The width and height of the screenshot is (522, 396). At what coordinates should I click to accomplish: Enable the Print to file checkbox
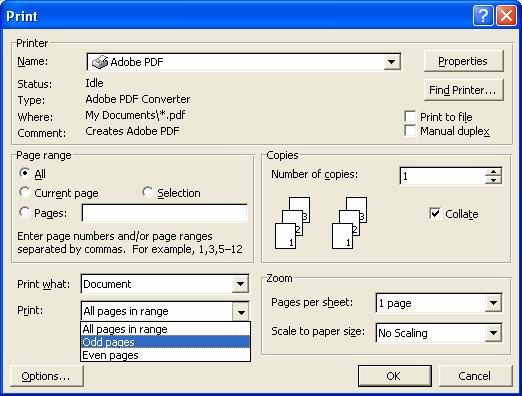(410, 117)
